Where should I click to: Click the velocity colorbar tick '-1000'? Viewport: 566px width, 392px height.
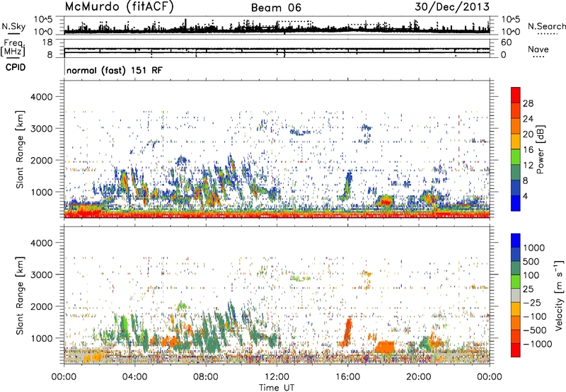(x=537, y=344)
